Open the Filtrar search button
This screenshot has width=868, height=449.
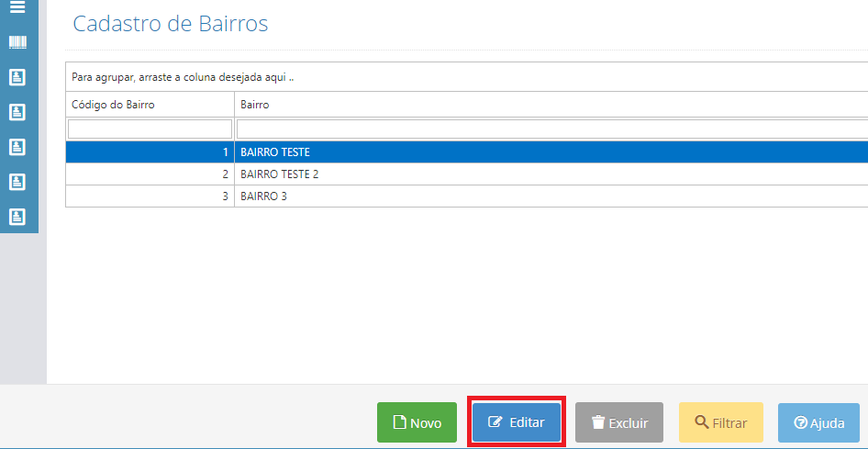click(721, 422)
